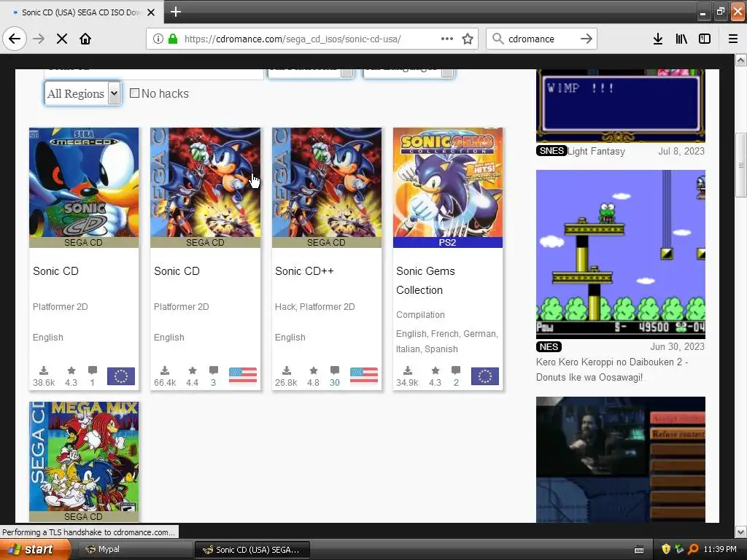Open the Windows start menu

34,550
